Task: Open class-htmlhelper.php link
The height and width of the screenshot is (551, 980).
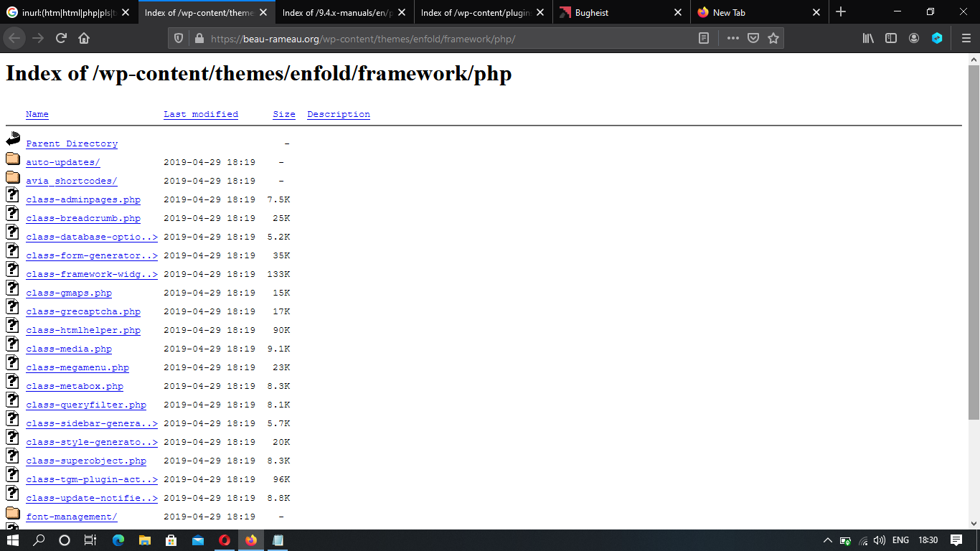Action: pyautogui.click(x=83, y=330)
